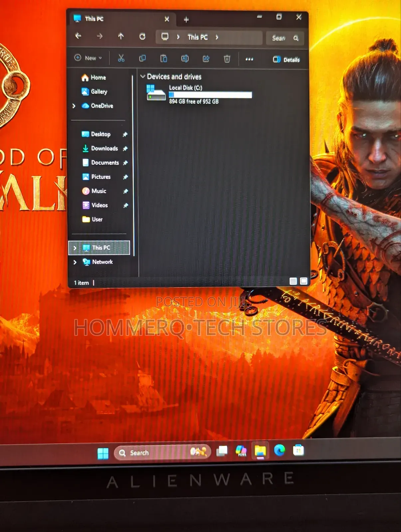Open Task View from the taskbar

pos(222,452)
